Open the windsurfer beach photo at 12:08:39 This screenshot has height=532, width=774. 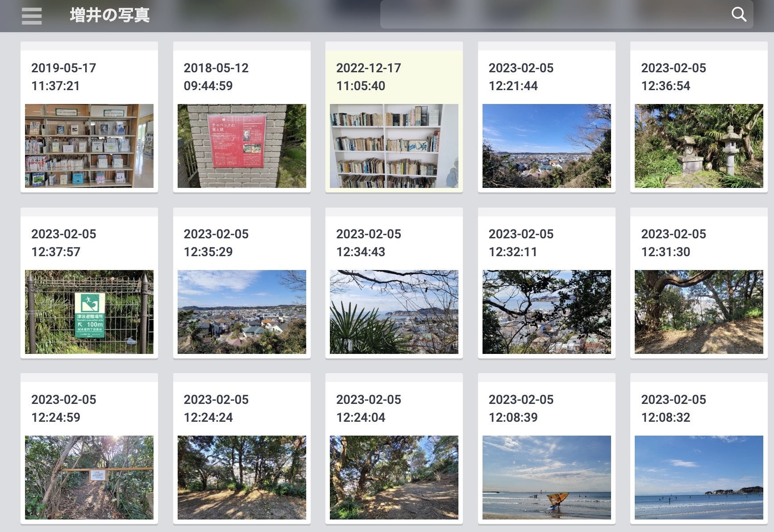(x=547, y=478)
